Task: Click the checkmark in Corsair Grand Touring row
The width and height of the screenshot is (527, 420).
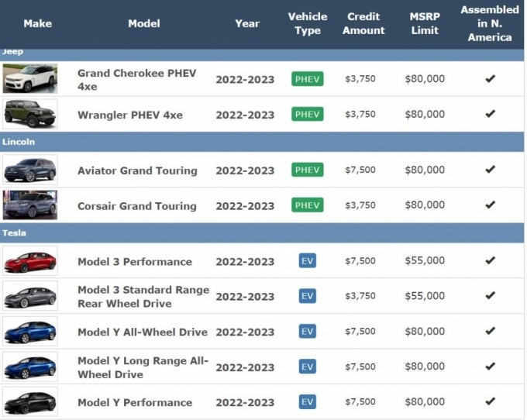Action: pos(490,205)
